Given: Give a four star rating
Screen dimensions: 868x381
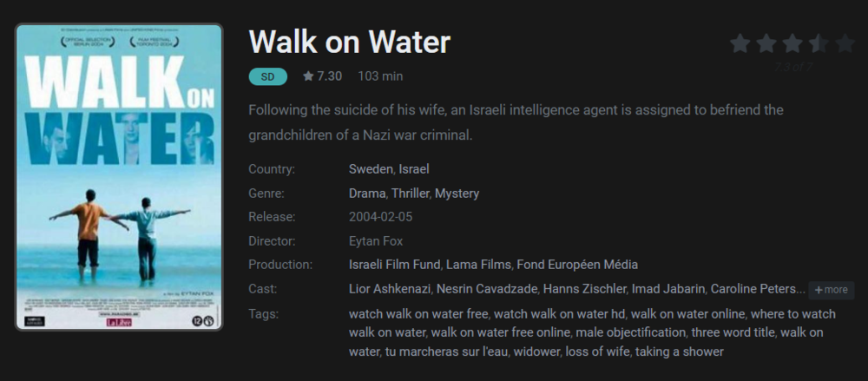Looking at the screenshot, I should pyautogui.click(x=819, y=43).
